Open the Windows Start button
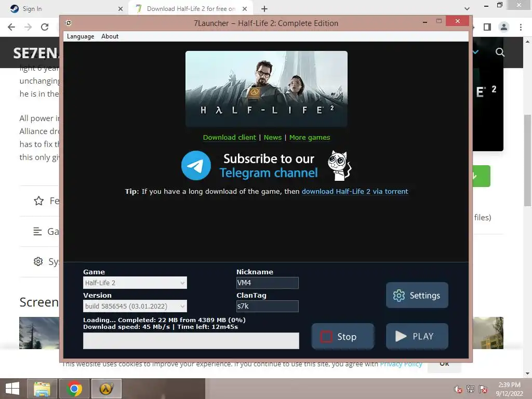 12,389
